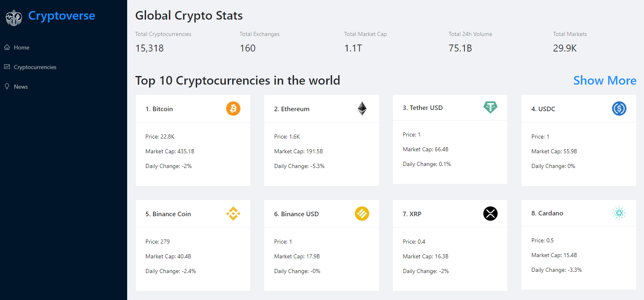This screenshot has height=300, width=644.
Task: Click the Total 24h Volume value 75.1B
Action: (x=460, y=48)
